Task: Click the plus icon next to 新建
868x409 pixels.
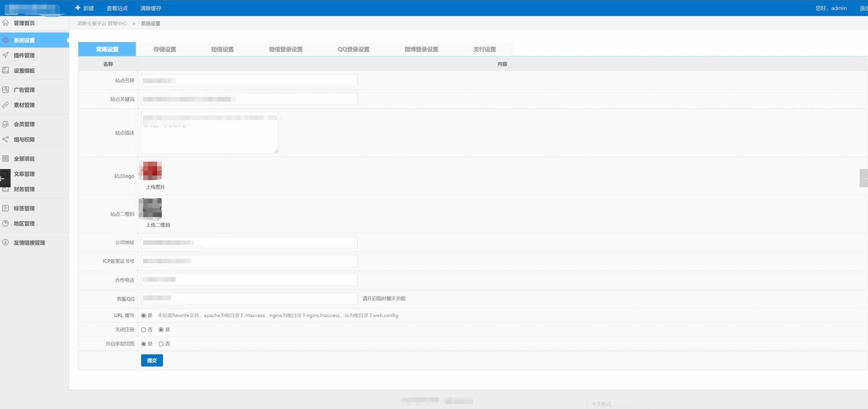Action: [78, 8]
